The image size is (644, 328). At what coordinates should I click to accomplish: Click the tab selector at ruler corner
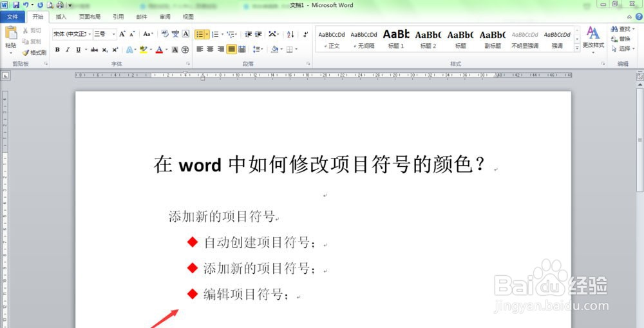point(5,75)
